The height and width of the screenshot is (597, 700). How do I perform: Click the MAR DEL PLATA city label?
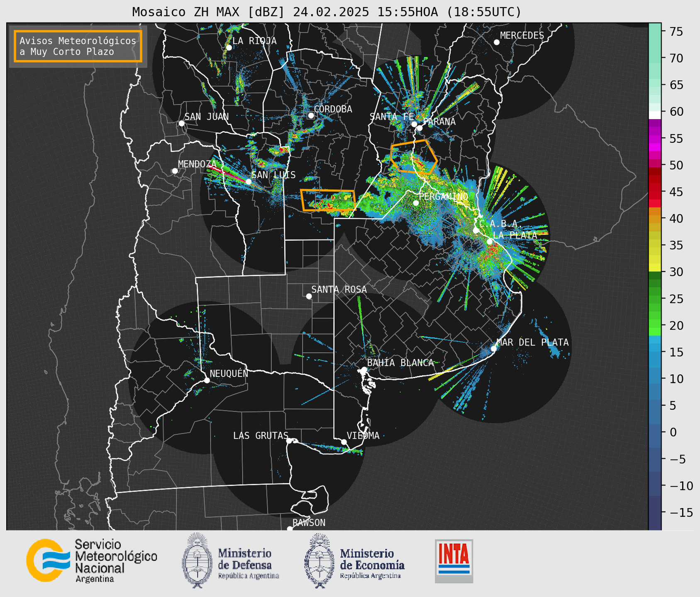coord(532,343)
